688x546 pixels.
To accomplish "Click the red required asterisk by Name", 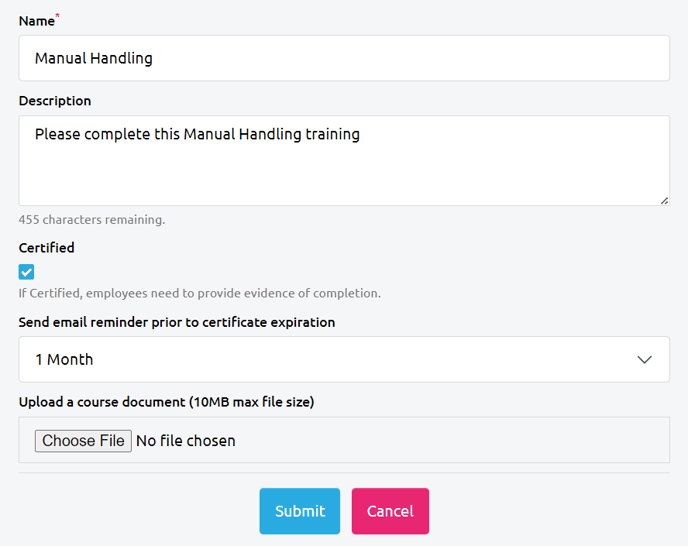I will (x=58, y=17).
